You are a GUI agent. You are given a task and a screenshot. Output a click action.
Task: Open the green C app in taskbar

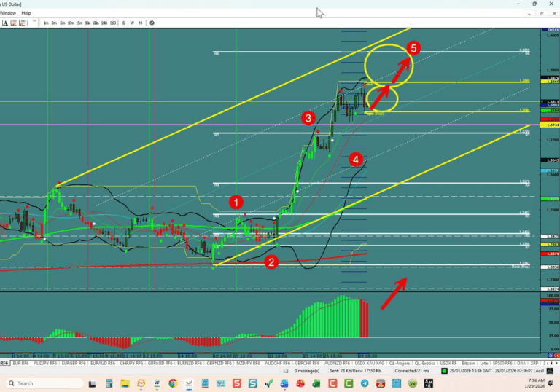pyautogui.click(x=349, y=383)
